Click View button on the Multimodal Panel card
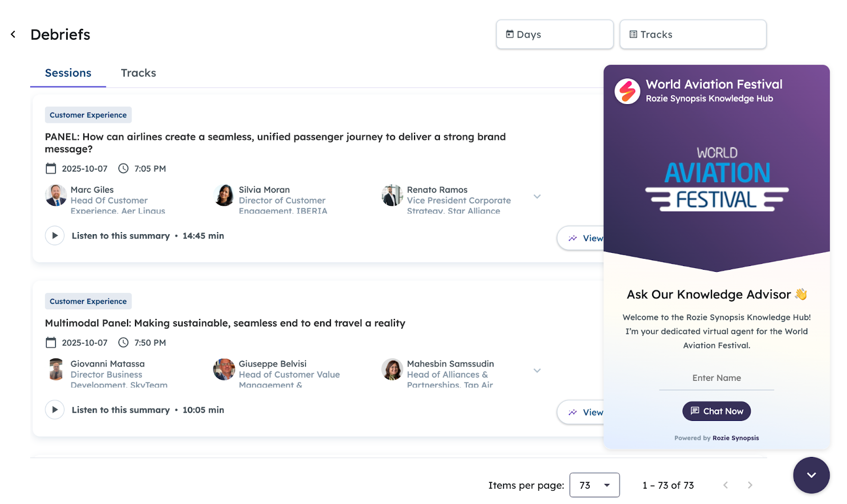Image resolution: width=847 pixels, height=504 pixels. click(x=581, y=412)
